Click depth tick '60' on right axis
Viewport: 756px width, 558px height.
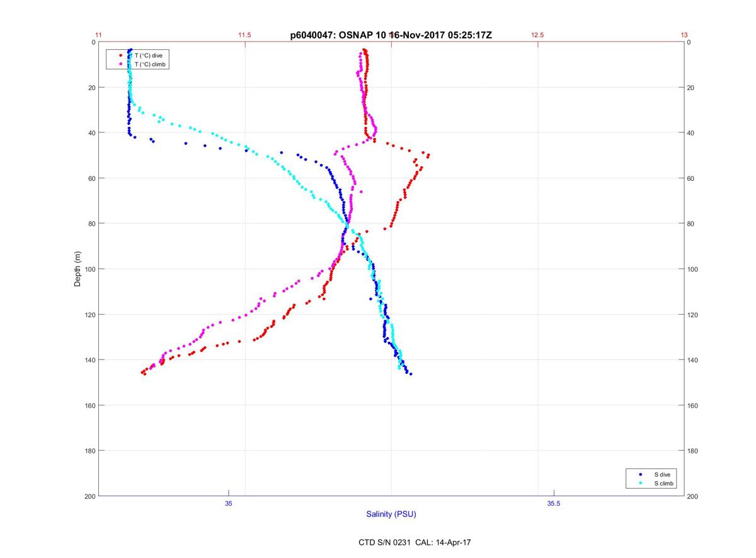pyautogui.click(x=691, y=178)
